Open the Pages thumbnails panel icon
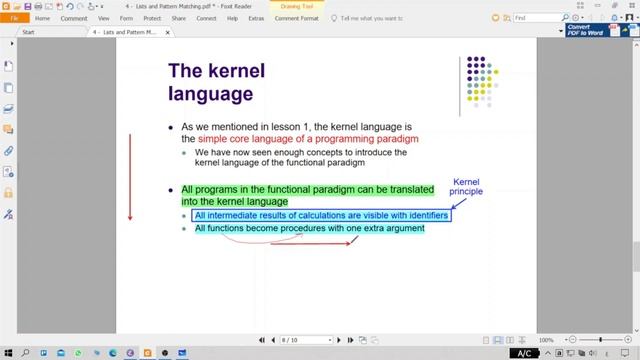The height and width of the screenshot is (360, 640). [x=8, y=88]
